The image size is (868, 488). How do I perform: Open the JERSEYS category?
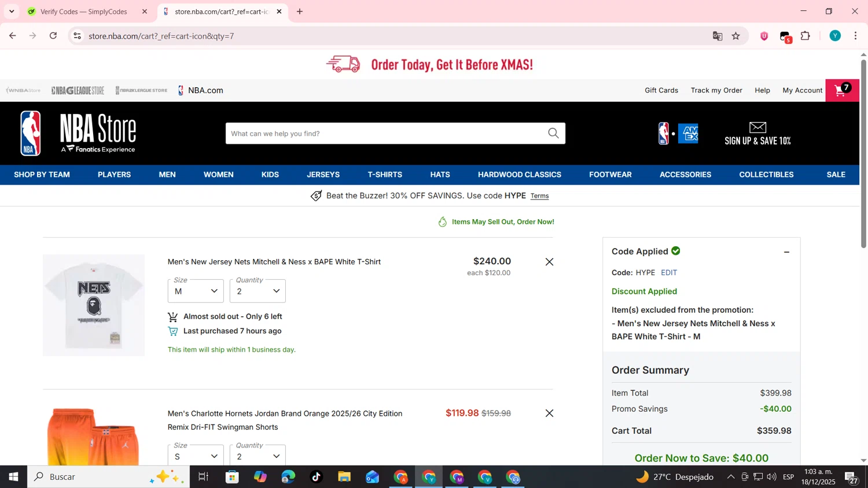click(x=323, y=175)
